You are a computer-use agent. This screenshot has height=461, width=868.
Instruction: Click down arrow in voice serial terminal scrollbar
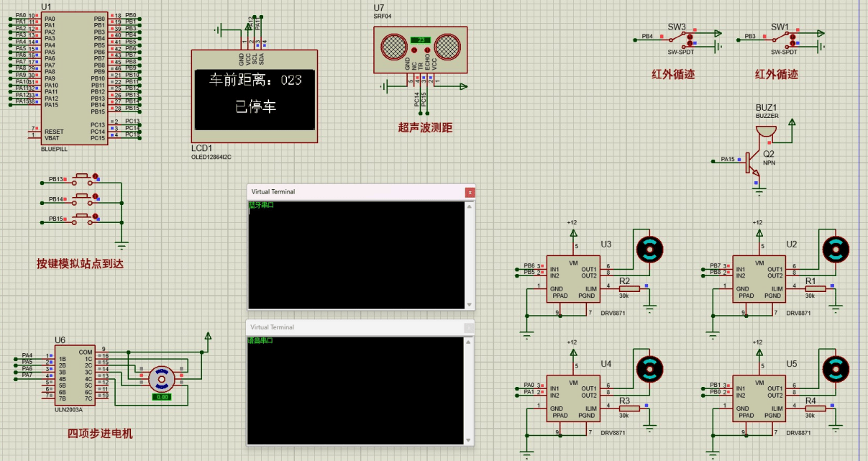pyautogui.click(x=470, y=440)
